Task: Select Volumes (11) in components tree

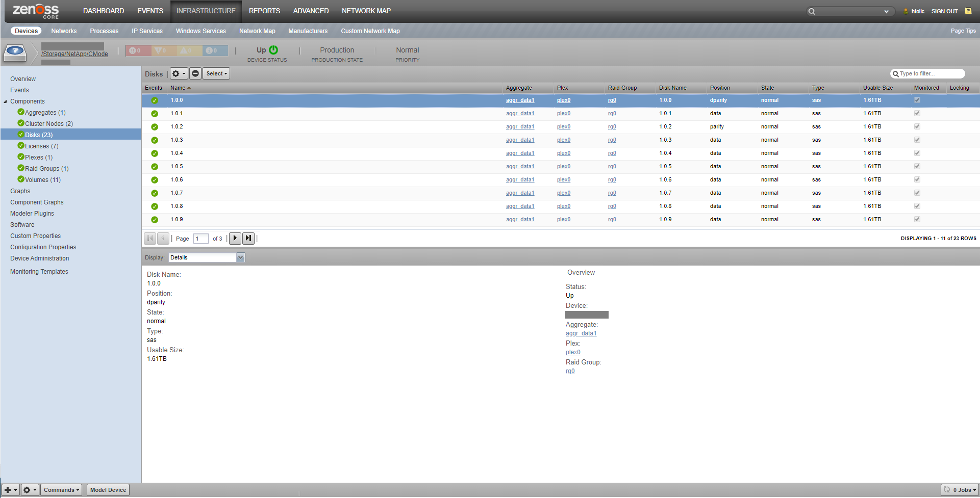Action: (43, 180)
